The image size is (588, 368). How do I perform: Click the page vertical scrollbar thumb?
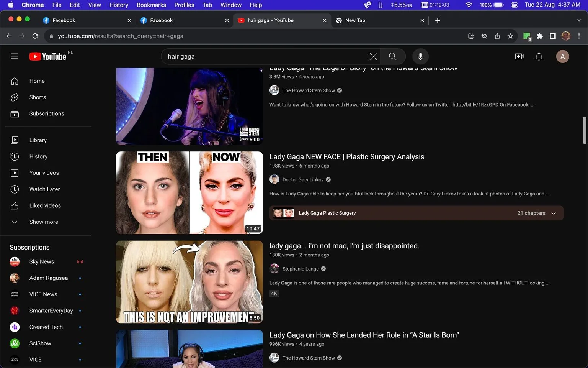[585, 130]
